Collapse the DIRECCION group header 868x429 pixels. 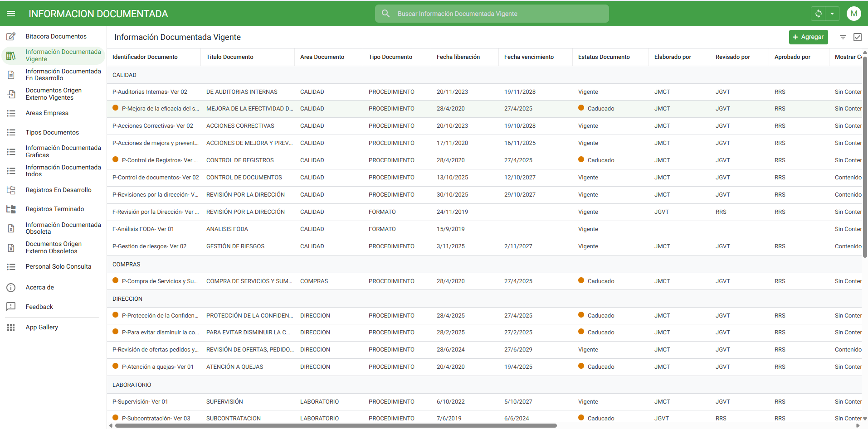click(127, 299)
